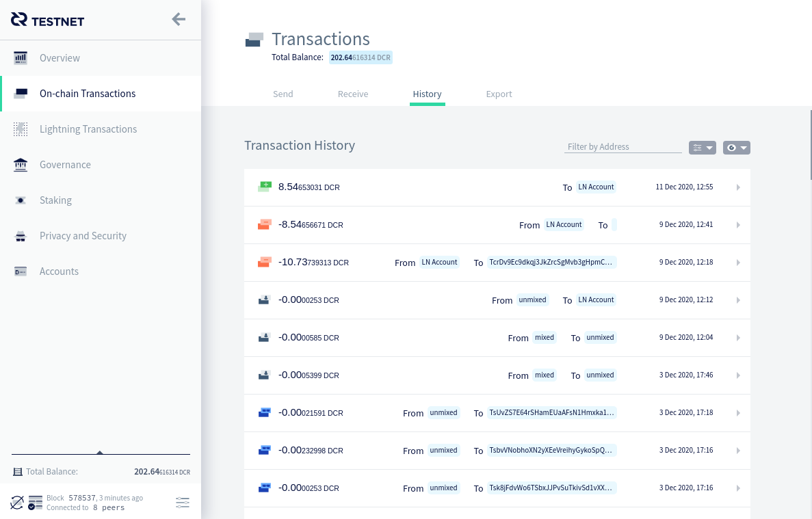
Task: Go to Overview in the sidebar
Action: pos(101,58)
